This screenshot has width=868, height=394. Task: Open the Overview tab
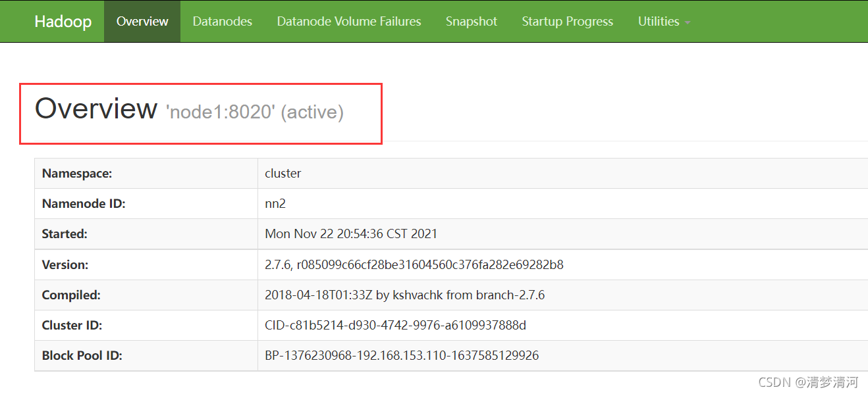(142, 21)
